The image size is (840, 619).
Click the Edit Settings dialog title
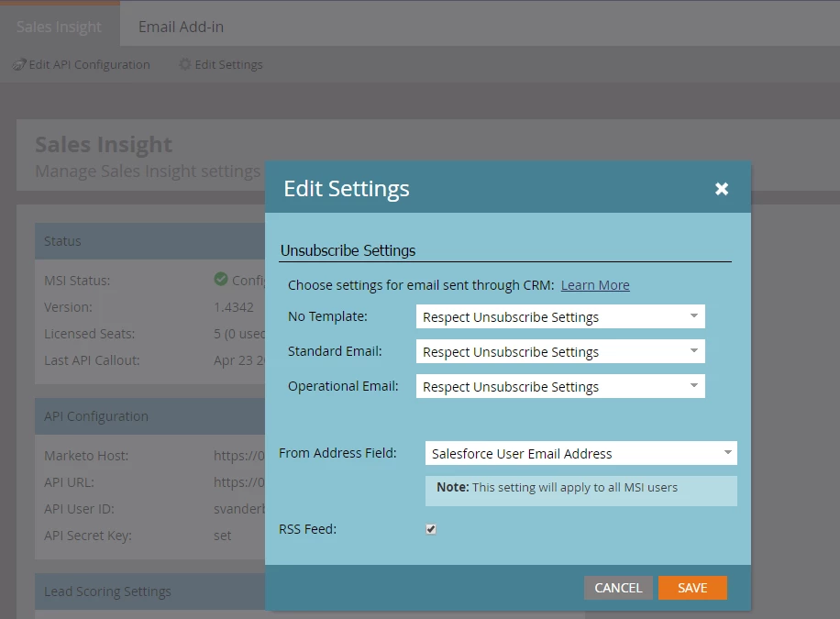[x=346, y=189]
